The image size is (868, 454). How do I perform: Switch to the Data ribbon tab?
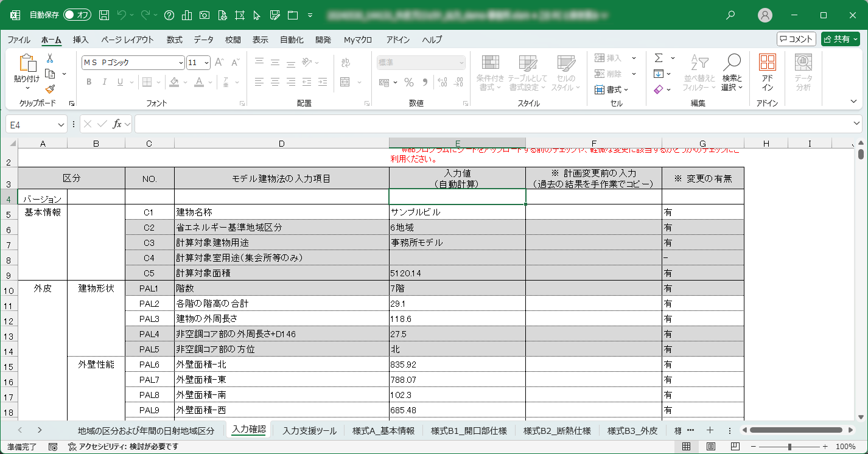[x=204, y=40]
